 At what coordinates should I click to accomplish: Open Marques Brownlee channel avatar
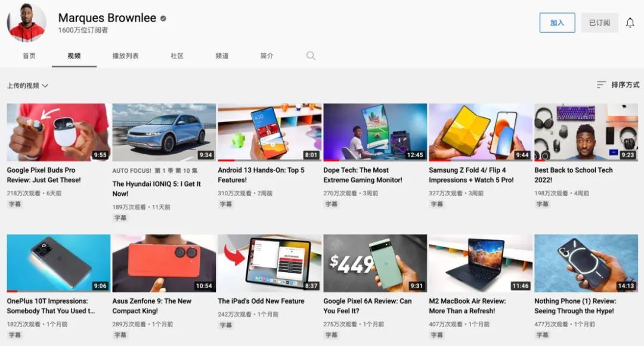(26, 22)
